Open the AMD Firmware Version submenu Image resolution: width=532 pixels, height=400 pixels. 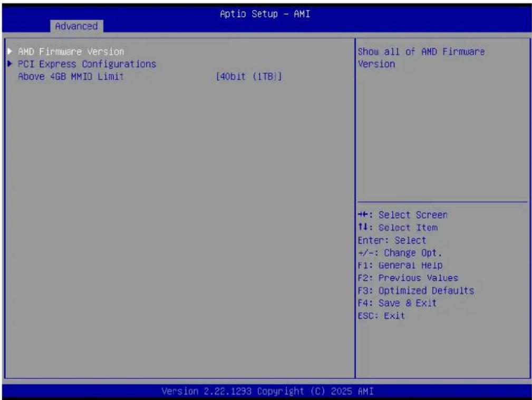point(71,52)
